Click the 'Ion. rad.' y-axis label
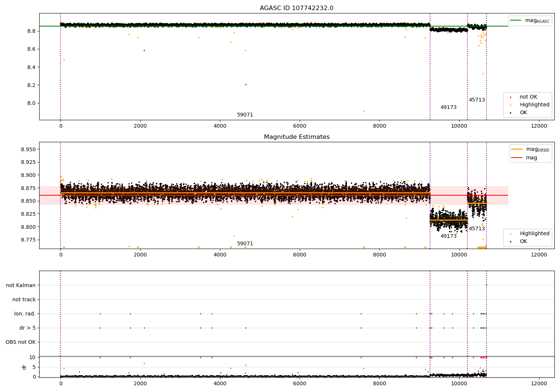This screenshot has width=560, height=392. 25,314
